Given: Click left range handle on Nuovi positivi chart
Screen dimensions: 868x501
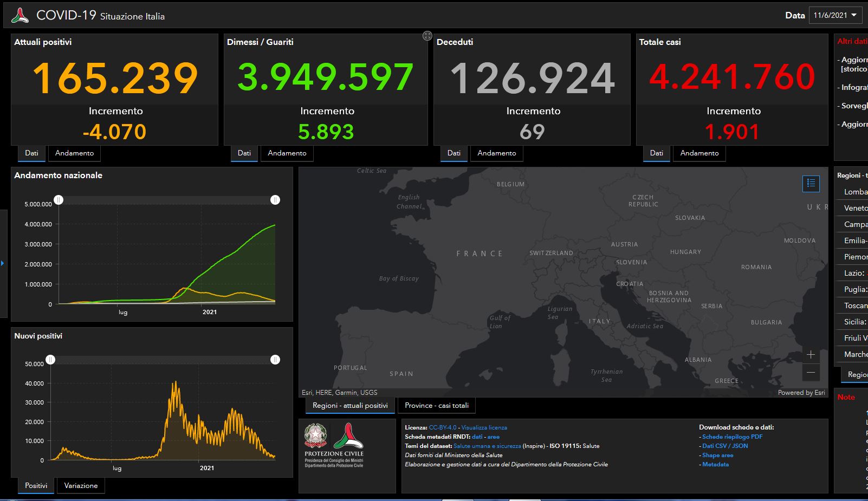Looking at the screenshot, I should (50, 360).
